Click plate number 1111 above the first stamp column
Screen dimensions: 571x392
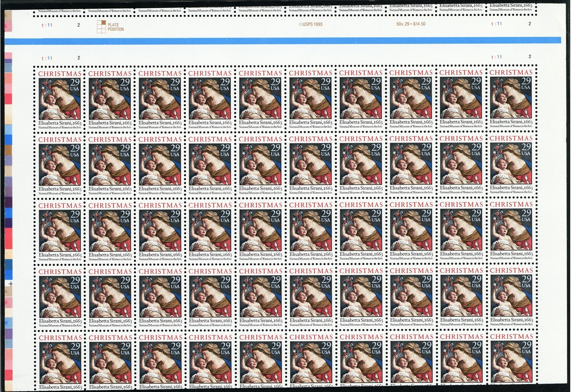pos(47,58)
